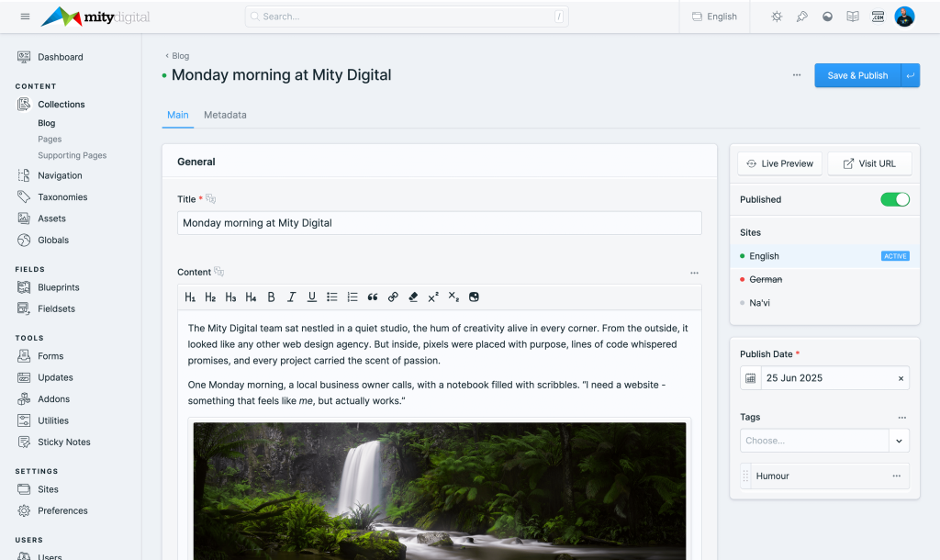This screenshot has width=940, height=560.
Task: Insert a blockquote in content
Action: point(373,297)
